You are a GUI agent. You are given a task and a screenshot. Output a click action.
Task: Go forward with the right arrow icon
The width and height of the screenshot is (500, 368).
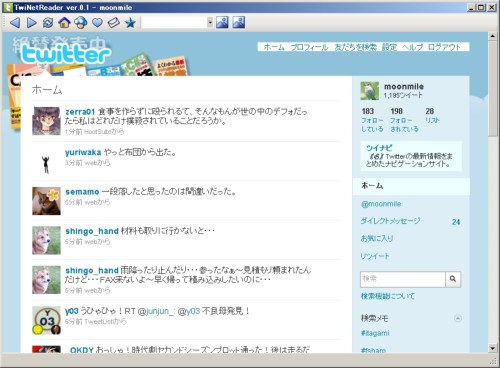pos(31,23)
